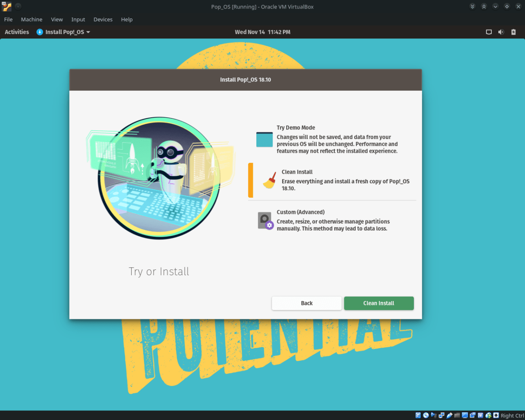The height and width of the screenshot is (420, 525).
Task: Click the robot illustration in the installer
Action: point(160,178)
